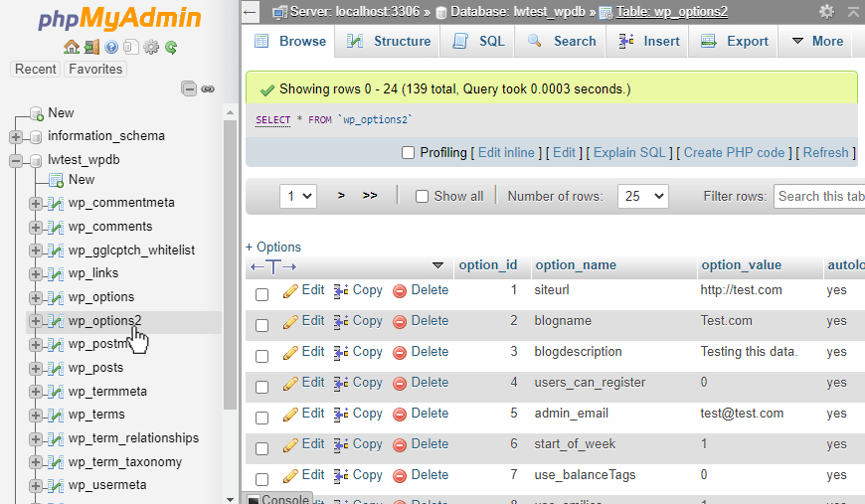Sort by option_name column header
This screenshot has height=504, width=865.
[576, 265]
